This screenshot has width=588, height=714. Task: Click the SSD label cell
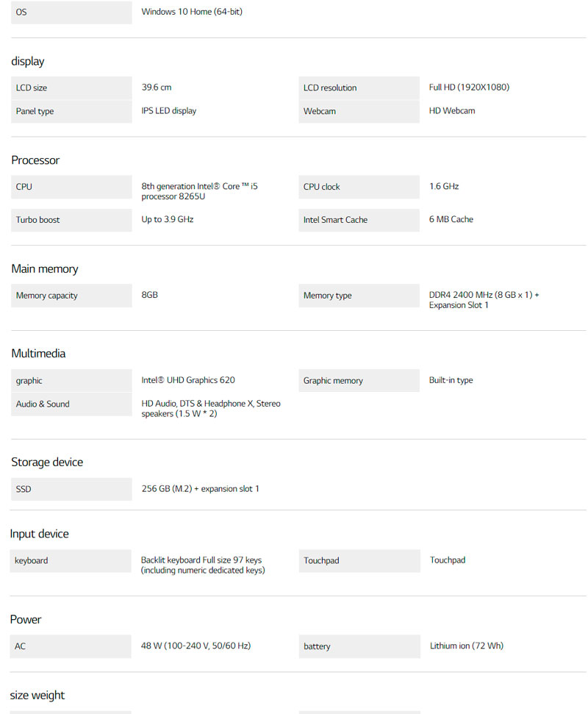pos(71,490)
